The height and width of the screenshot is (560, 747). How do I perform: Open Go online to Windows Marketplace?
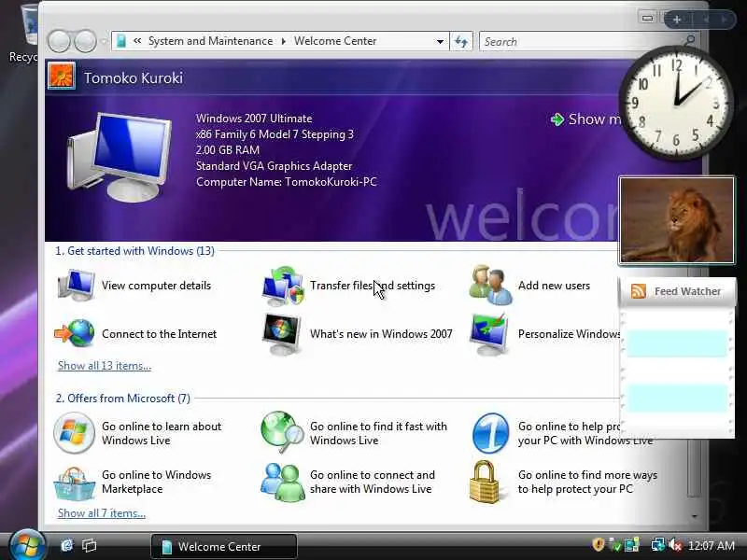click(134, 482)
